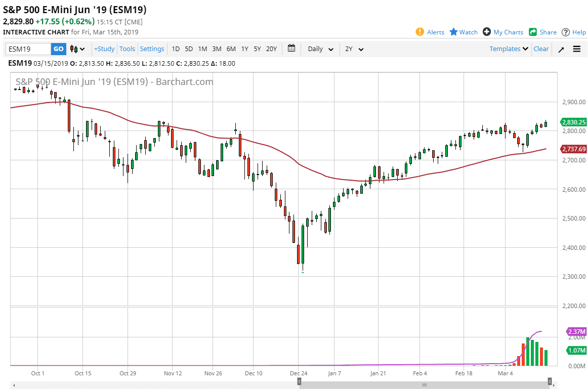Click the S&P 500 E-Mini Jun '19 page title
Image resolution: width=588 pixels, height=392 pixels.
[74, 10]
